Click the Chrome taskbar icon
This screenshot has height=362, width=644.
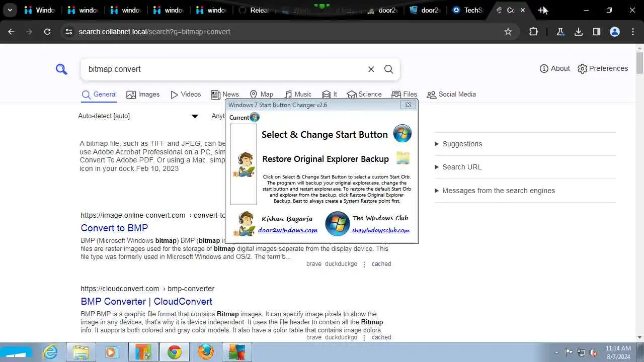[175, 352]
